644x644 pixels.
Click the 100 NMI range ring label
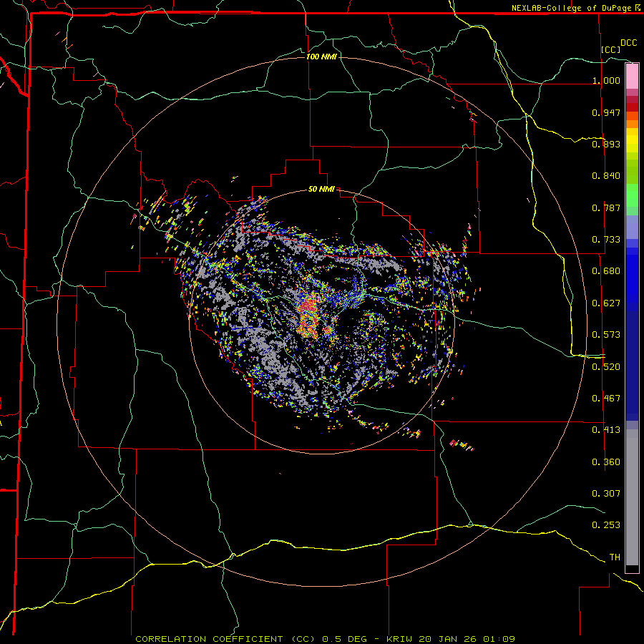[321, 57]
